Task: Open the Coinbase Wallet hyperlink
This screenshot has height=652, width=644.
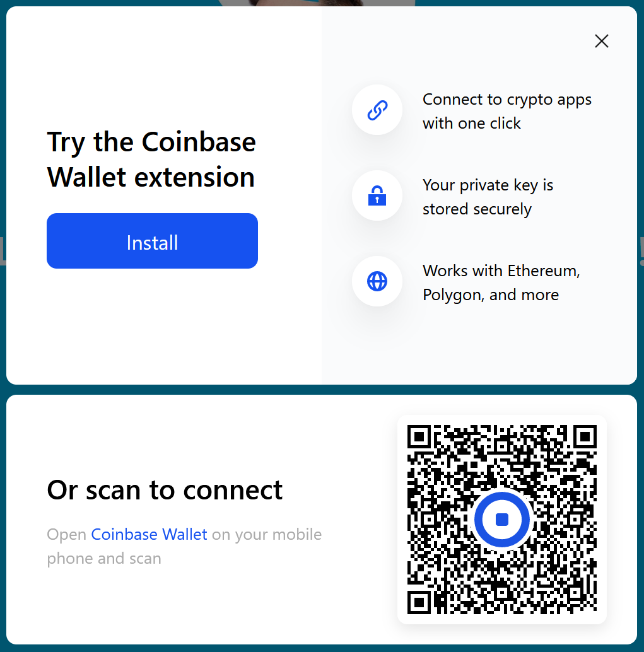Action: click(x=149, y=534)
